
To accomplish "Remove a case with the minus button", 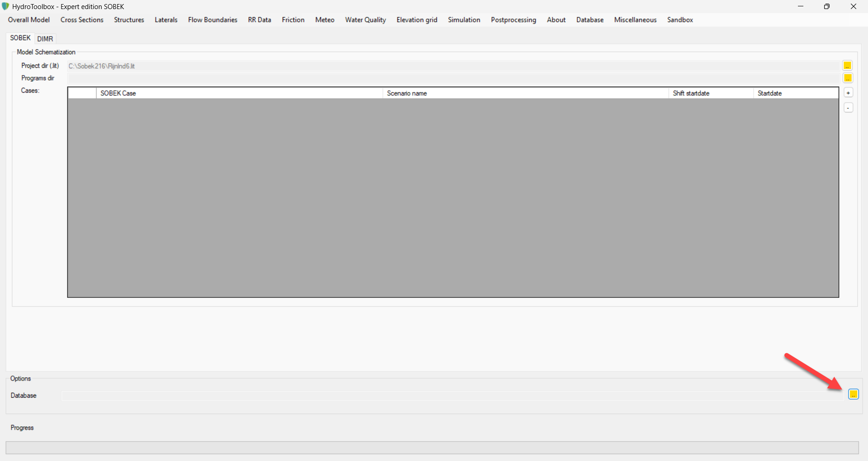I will tap(848, 108).
